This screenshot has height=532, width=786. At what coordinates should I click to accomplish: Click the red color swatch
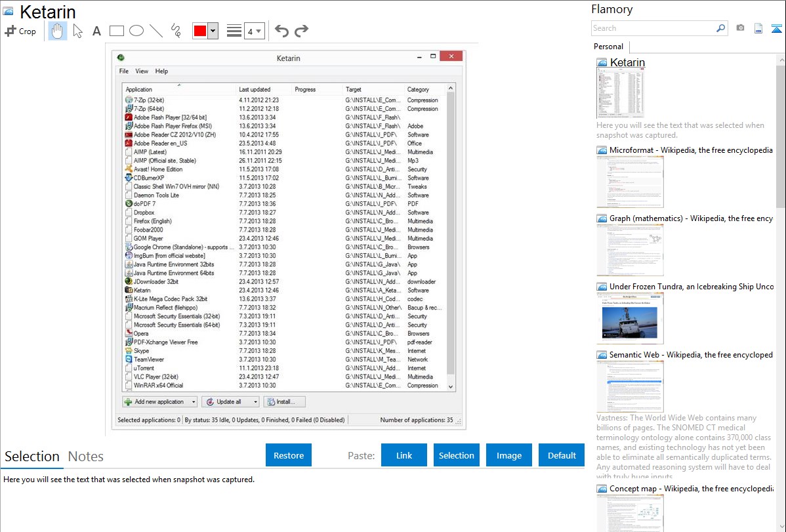coord(200,31)
